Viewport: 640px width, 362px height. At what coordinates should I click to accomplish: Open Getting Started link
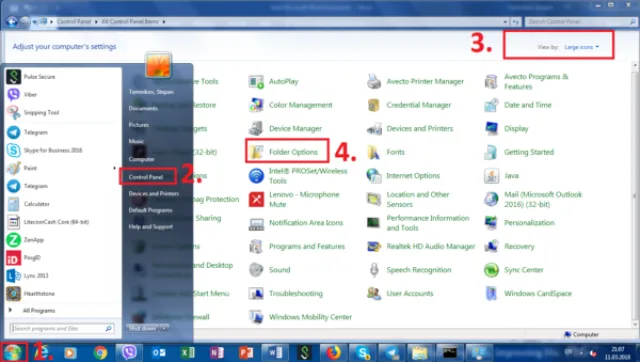click(x=529, y=152)
